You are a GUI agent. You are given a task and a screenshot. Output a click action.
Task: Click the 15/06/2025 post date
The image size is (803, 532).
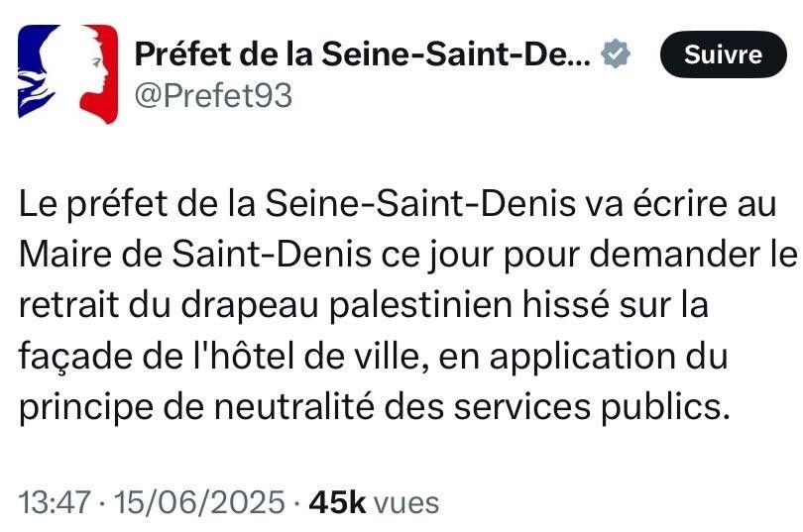[x=200, y=502]
